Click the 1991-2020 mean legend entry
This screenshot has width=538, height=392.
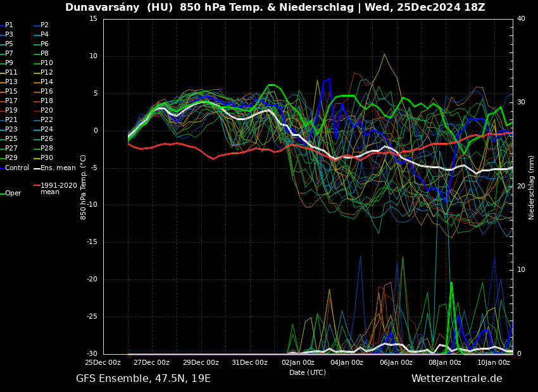(x=58, y=188)
